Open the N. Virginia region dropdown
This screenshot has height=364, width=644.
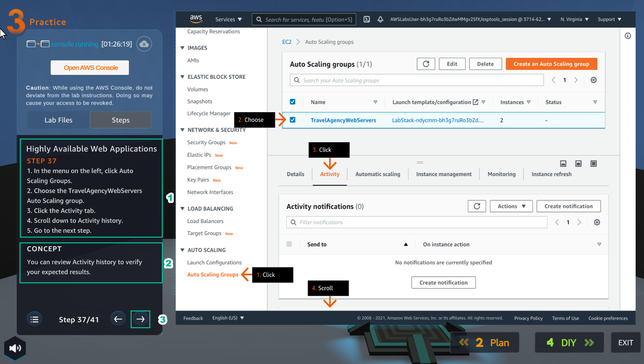pos(574,19)
